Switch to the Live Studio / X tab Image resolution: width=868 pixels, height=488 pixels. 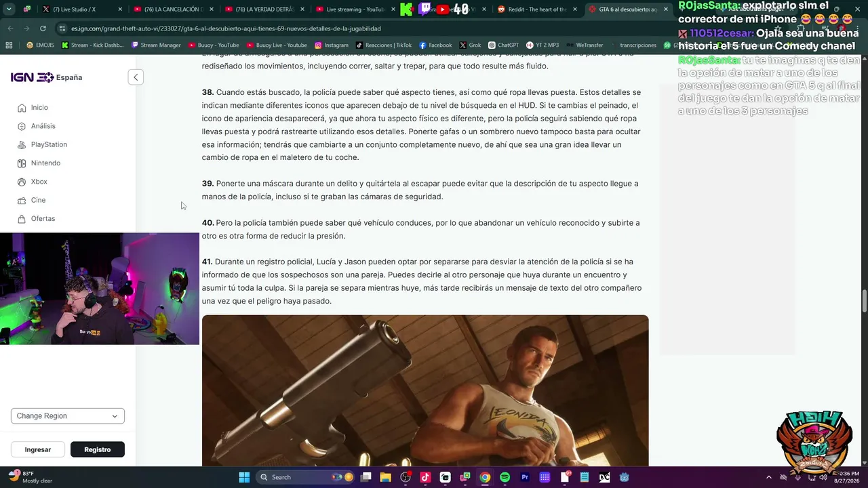tap(74, 9)
